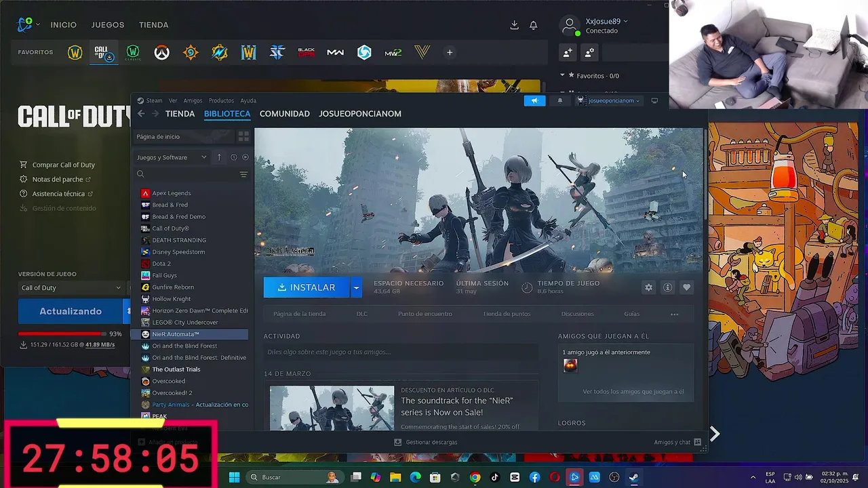Add a game to favorites with plus icon

point(450,52)
